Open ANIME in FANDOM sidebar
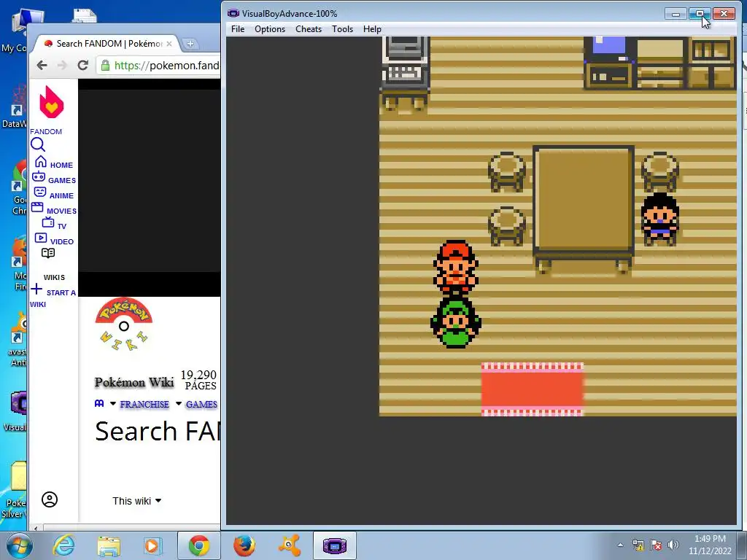The height and width of the screenshot is (560, 747). 53,193
